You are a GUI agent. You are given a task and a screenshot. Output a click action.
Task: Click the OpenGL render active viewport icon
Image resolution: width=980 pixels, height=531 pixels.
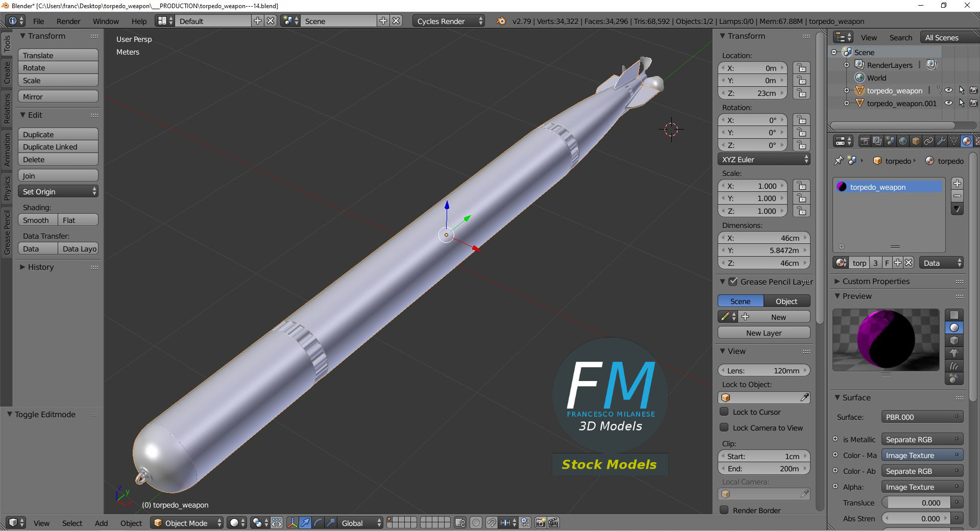pos(541,523)
